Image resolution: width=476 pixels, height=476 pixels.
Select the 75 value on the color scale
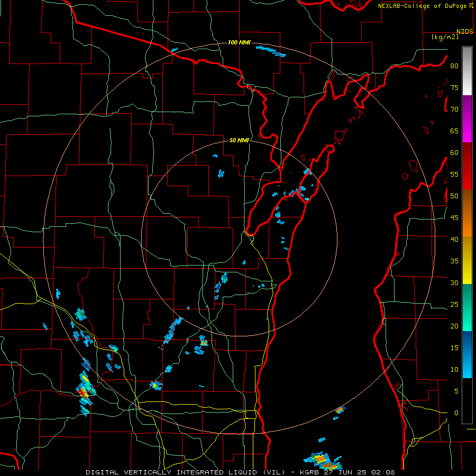click(x=454, y=87)
